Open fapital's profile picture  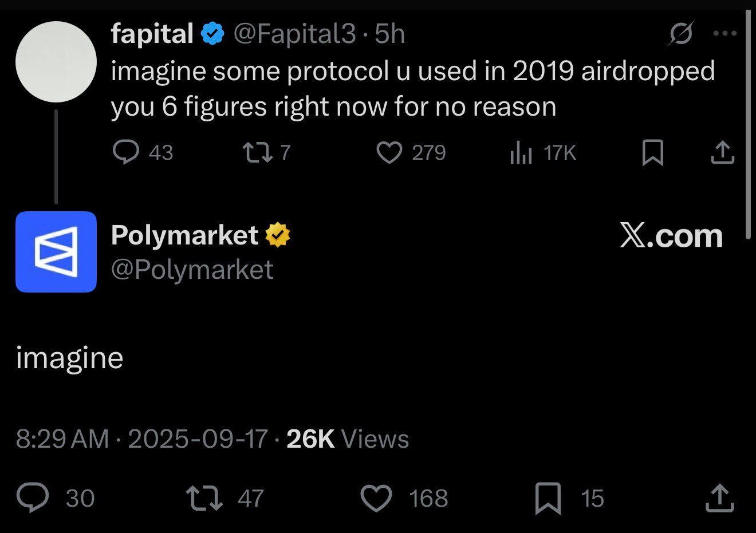point(56,62)
